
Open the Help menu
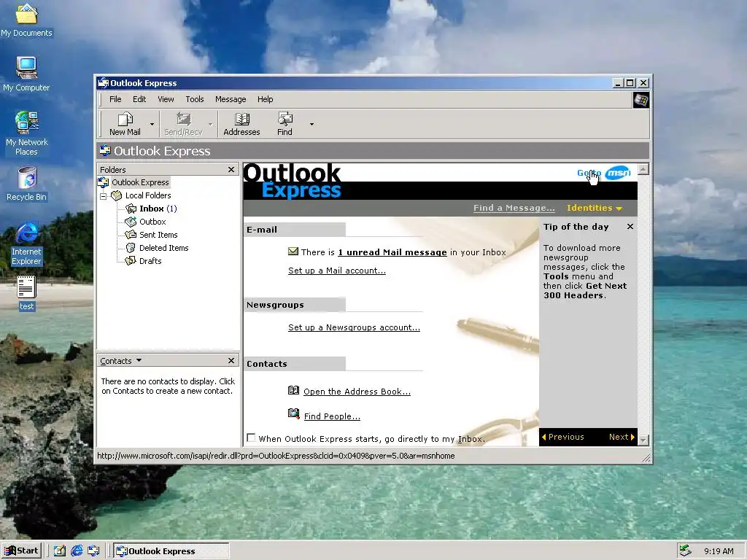(266, 99)
